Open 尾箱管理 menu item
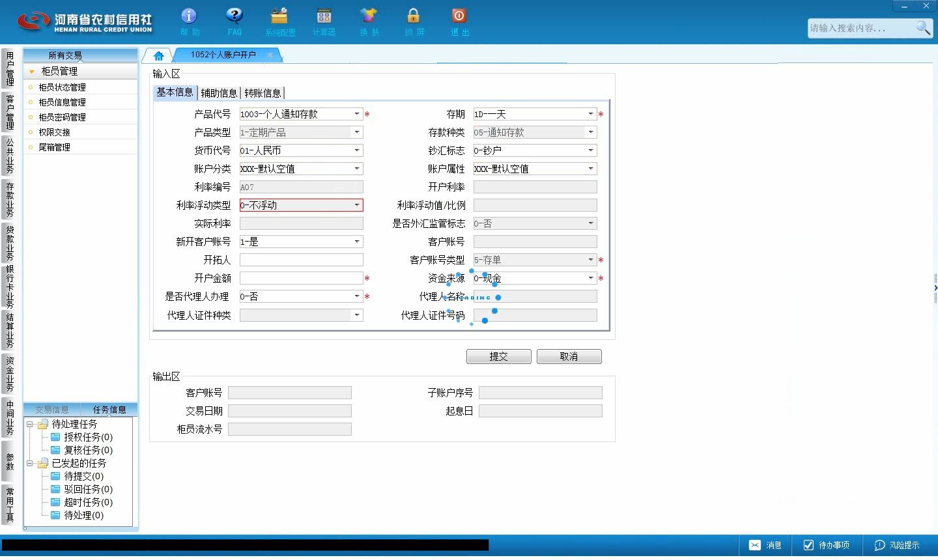Viewport: 938px width, 560px height. click(54, 147)
